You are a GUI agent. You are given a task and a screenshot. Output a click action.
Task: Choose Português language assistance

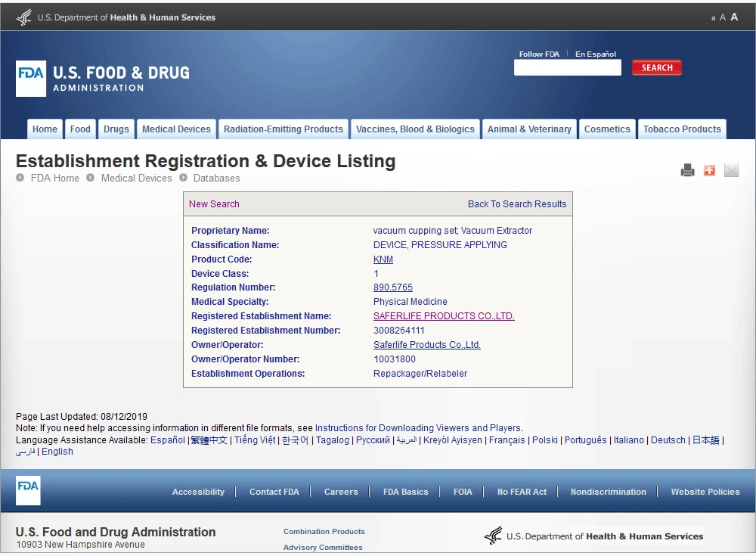pyautogui.click(x=585, y=440)
